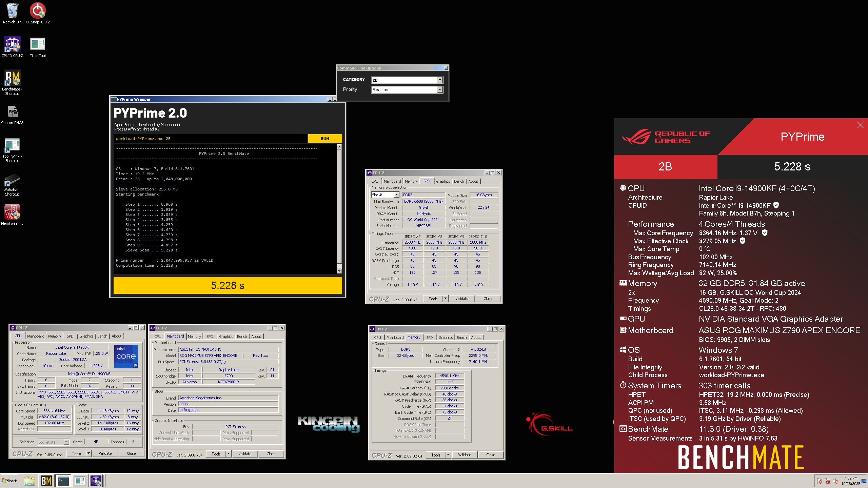Viewport: 868px width, 488px height.
Task: Click the Motherboard section icon in BenchMate
Action: coord(623,330)
